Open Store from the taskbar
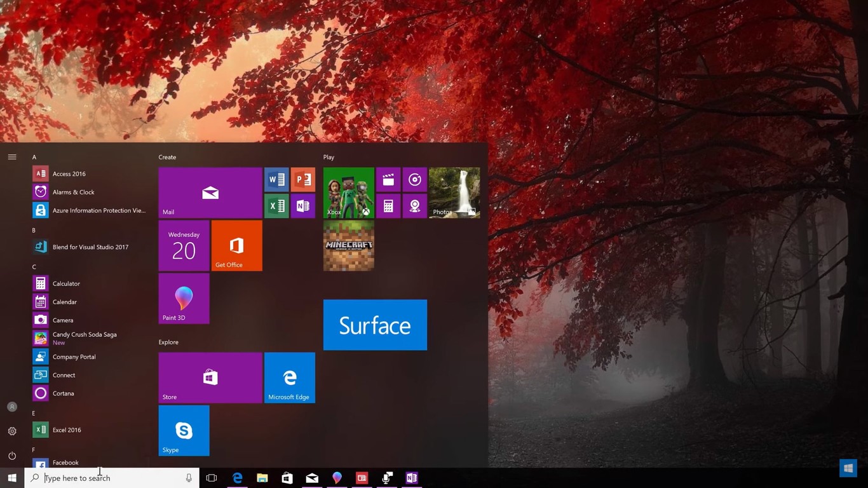The image size is (868, 488). (287, 478)
